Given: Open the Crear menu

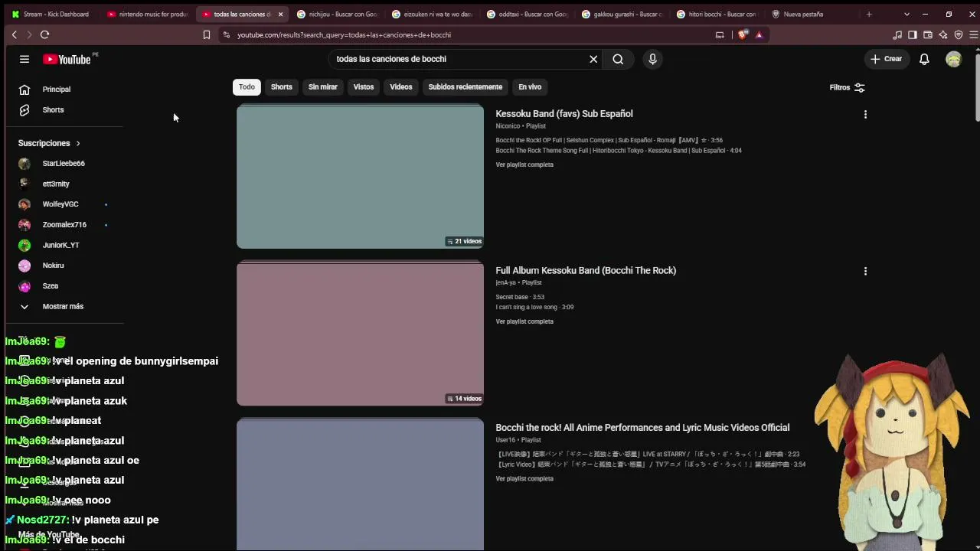Looking at the screenshot, I should click(x=887, y=59).
